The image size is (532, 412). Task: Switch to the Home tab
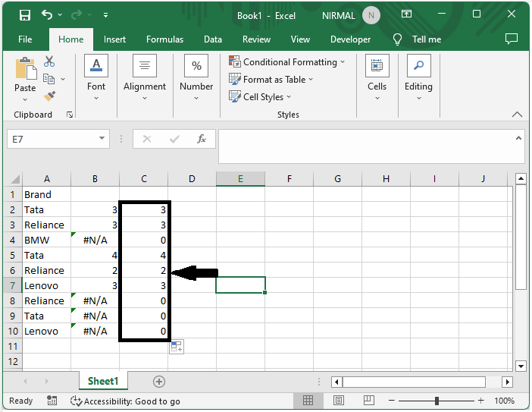coord(71,39)
